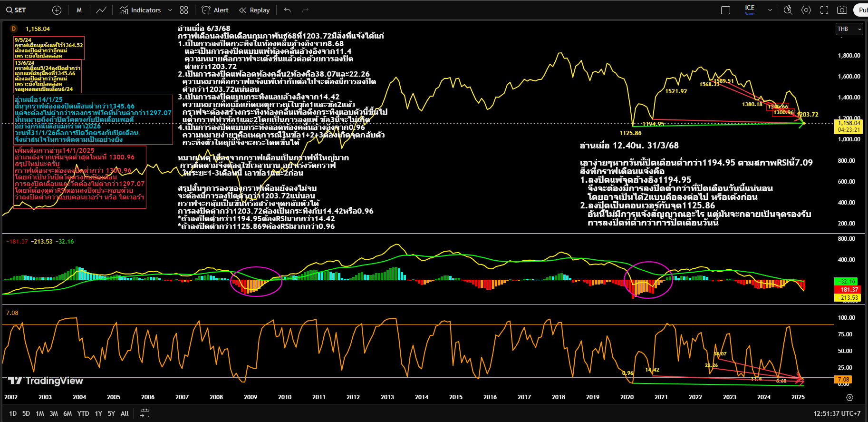The height and width of the screenshot is (422, 868).
Task: Open quick search lightning icon
Action: 788,10
